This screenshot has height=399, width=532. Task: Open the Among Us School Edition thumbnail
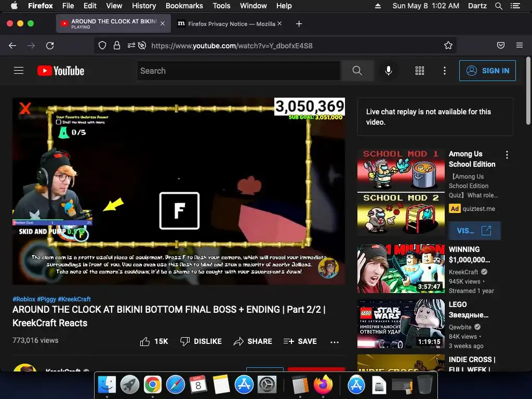pyautogui.click(x=401, y=192)
